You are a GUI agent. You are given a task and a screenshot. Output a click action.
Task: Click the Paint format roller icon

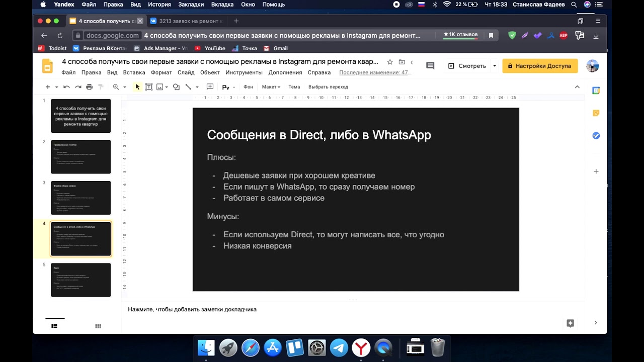[x=101, y=87]
